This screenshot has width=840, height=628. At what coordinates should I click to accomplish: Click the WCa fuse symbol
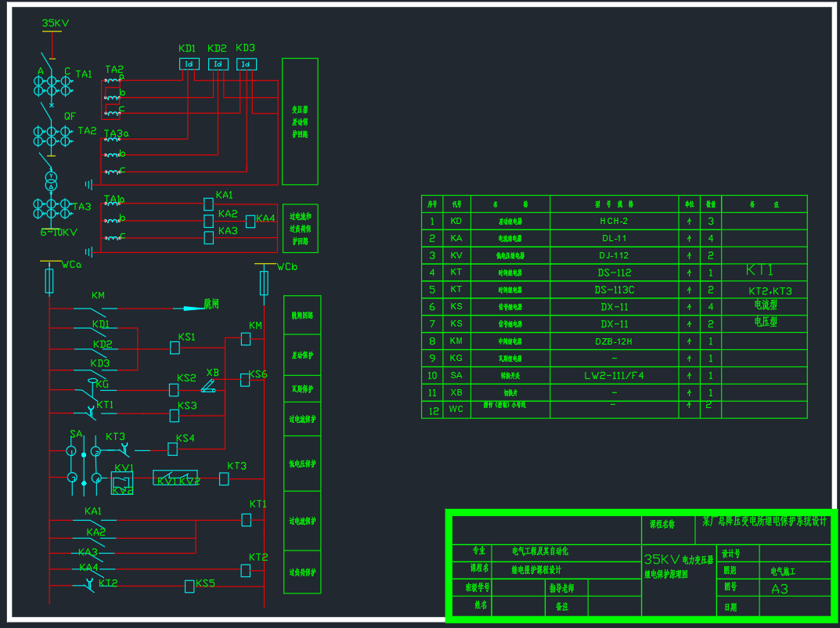pyautogui.click(x=49, y=280)
